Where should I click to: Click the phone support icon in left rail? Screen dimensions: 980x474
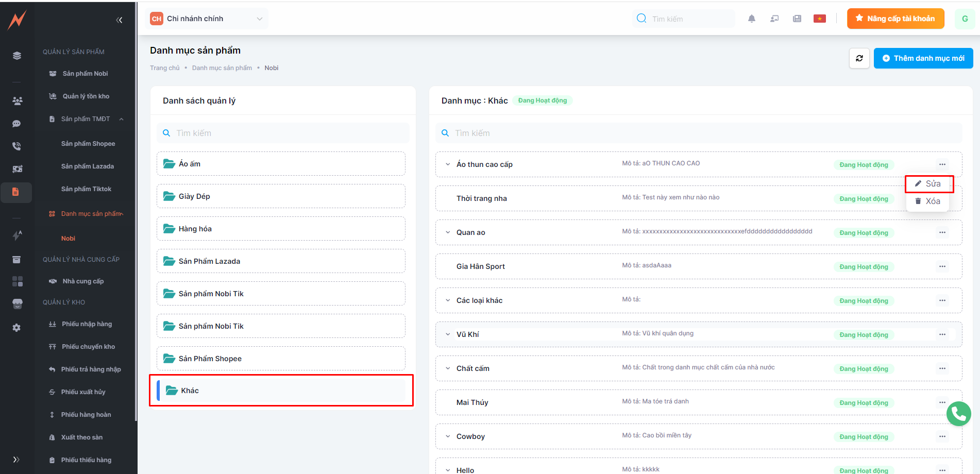pyautogui.click(x=17, y=146)
